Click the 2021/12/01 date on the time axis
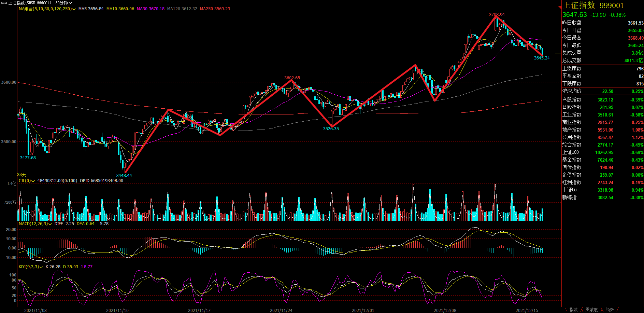Image resolution: width=644 pixels, height=313 pixels. point(363,310)
